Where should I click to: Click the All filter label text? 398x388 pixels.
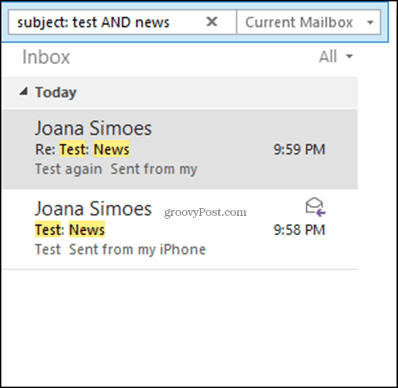click(x=328, y=56)
